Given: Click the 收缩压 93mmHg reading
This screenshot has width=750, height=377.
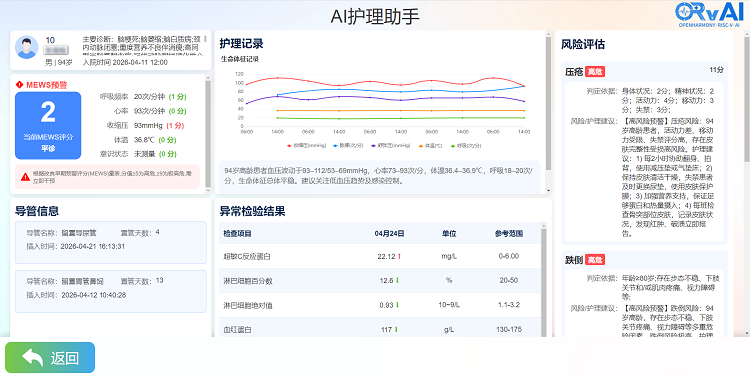Looking at the screenshot, I should pyautogui.click(x=145, y=125).
